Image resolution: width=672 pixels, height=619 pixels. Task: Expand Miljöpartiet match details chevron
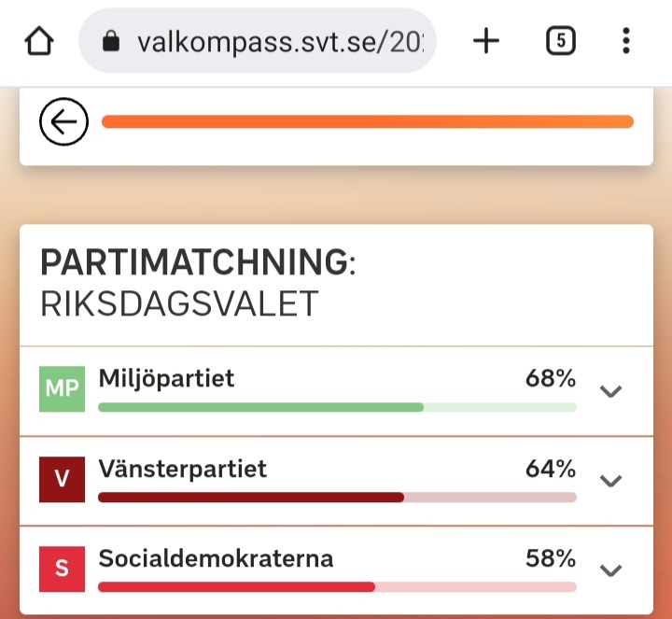tap(610, 391)
